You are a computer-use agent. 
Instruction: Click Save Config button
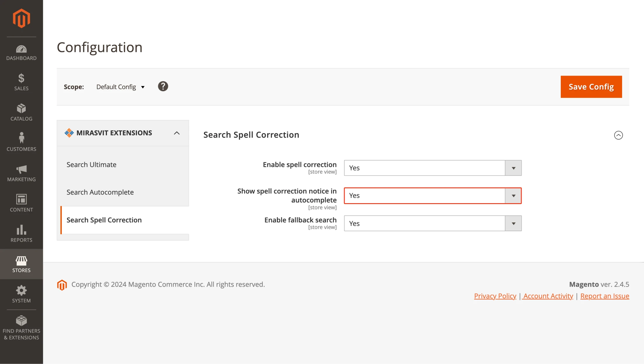tap(591, 87)
